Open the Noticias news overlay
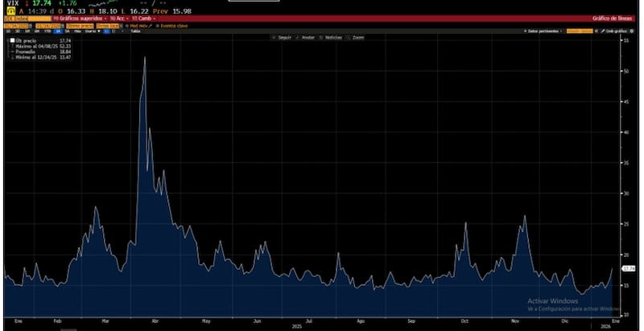The image size is (644, 331). [x=330, y=37]
